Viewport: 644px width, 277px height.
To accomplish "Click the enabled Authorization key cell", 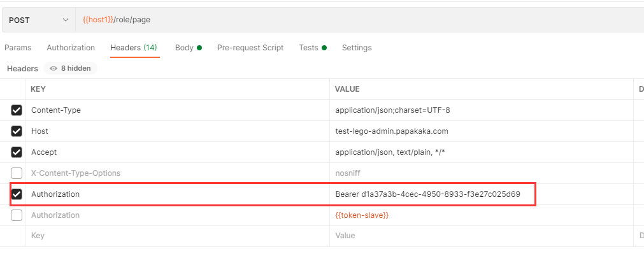I will 178,194.
